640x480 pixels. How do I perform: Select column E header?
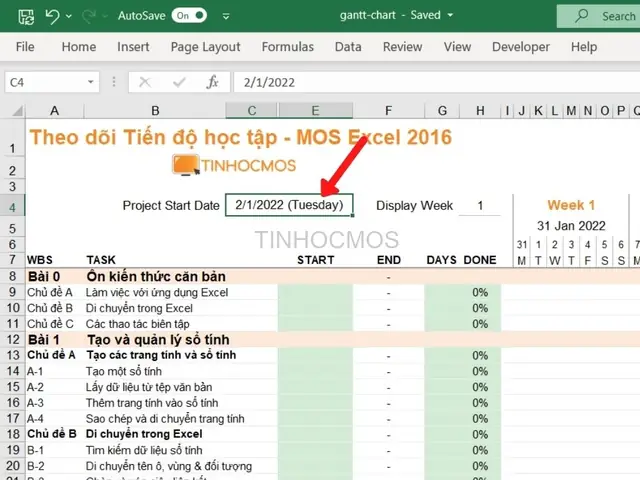tap(316, 111)
